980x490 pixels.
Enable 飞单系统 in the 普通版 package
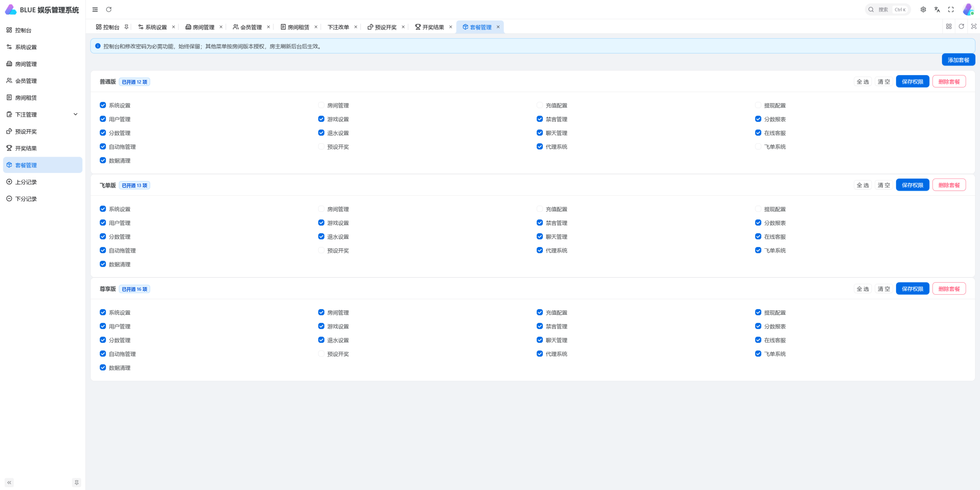(x=758, y=147)
